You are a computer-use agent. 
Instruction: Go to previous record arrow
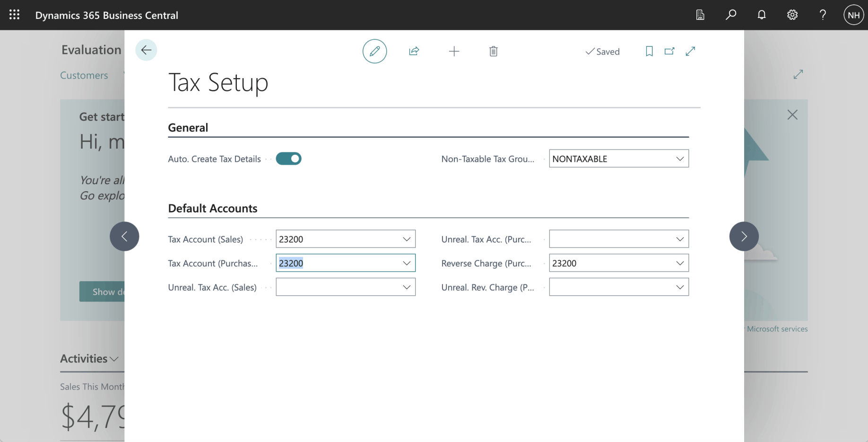[124, 236]
